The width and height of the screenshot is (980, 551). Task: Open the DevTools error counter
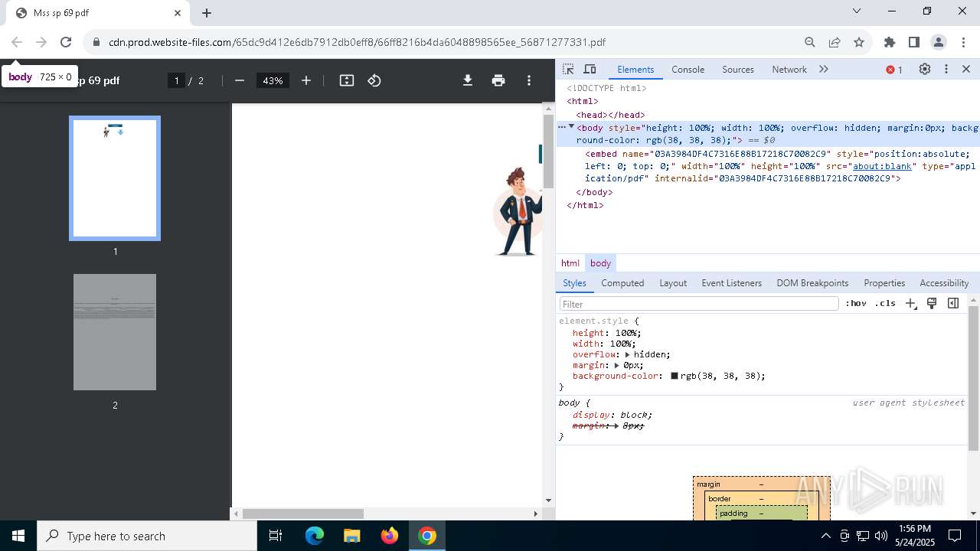(x=894, y=70)
